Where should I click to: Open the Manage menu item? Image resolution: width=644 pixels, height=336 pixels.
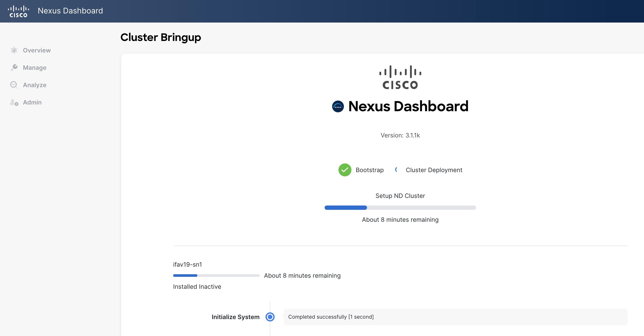tap(34, 68)
